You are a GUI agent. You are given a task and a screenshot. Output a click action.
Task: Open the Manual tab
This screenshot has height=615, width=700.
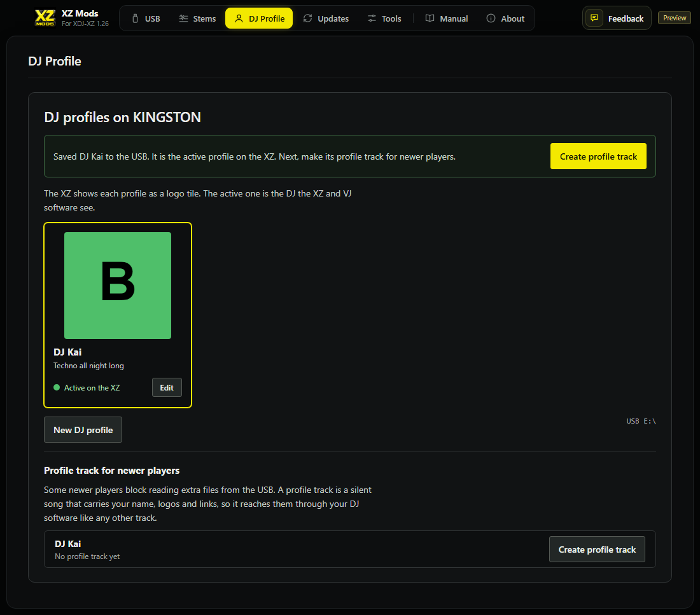[447, 18]
